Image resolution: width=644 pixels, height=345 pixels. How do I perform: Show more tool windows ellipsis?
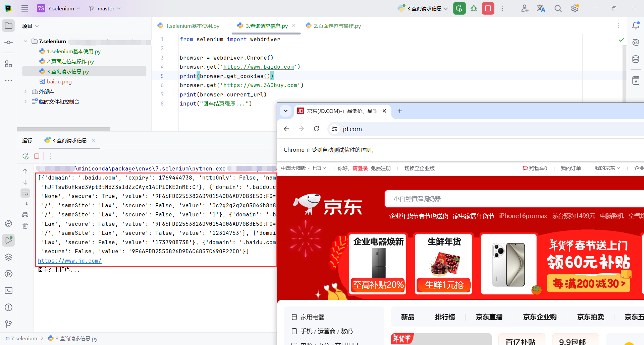coord(9,81)
